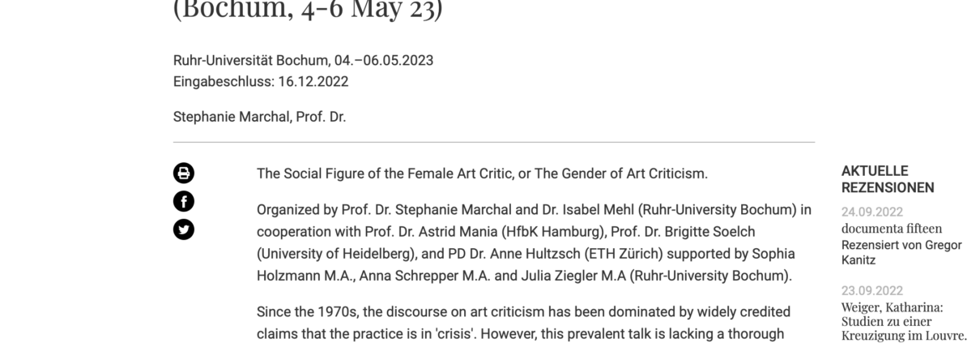Viewport: 980px width, 343px height.
Task: Open the documenta fifteen review
Action: [891, 229]
